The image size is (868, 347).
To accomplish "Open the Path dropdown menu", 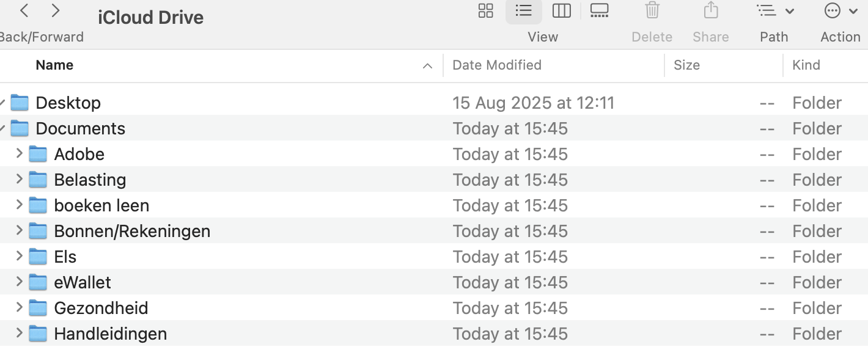I will 775,10.
